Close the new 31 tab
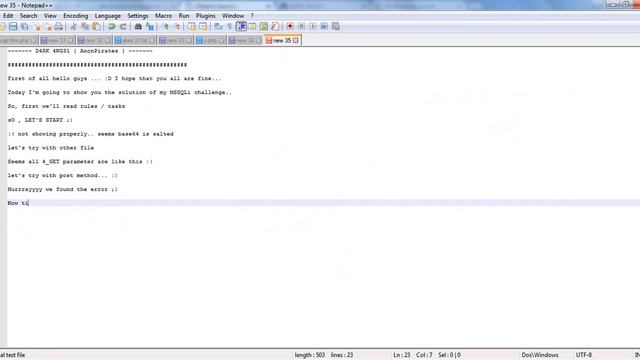 pyautogui.click(x=70, y=40)
